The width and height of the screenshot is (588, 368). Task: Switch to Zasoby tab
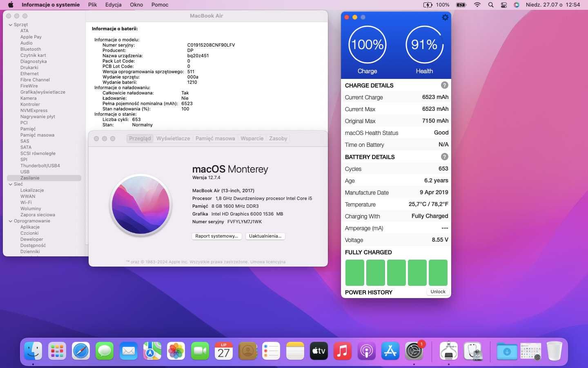click(x=278, y=139)
